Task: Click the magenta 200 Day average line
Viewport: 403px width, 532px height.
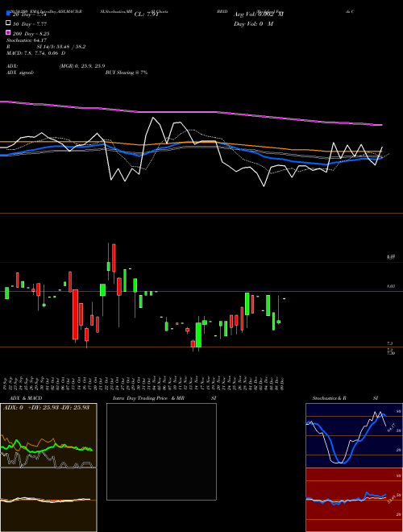Action: pos(191,112)
